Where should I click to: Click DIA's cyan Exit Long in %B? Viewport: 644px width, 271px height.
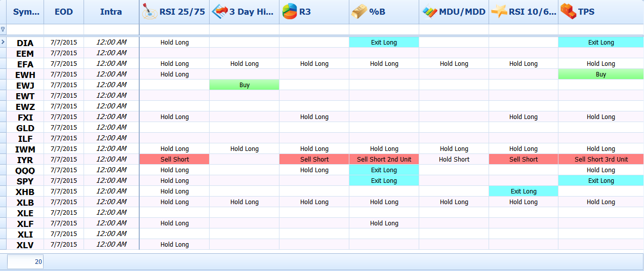click(x=384, y=43)
